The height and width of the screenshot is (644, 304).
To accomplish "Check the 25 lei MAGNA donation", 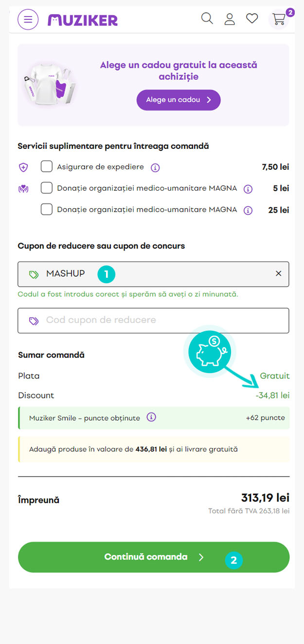I will [x=47, y=210].
